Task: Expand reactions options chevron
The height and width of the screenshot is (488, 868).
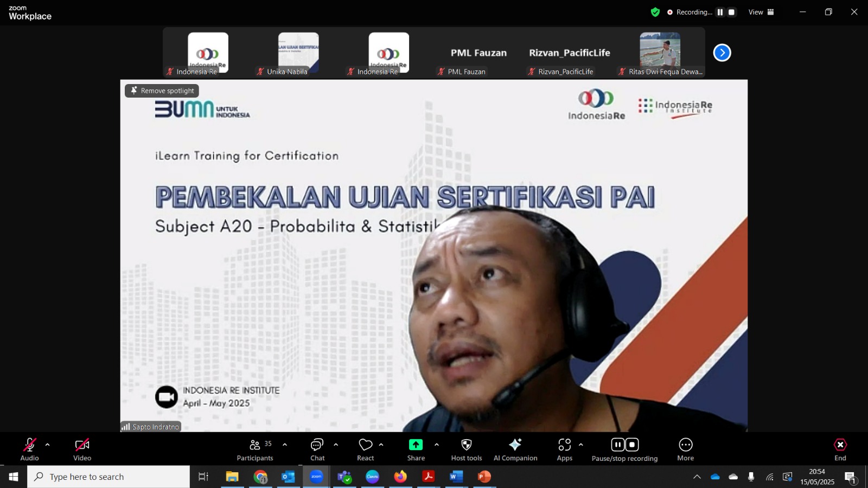Action: point(381,445)
